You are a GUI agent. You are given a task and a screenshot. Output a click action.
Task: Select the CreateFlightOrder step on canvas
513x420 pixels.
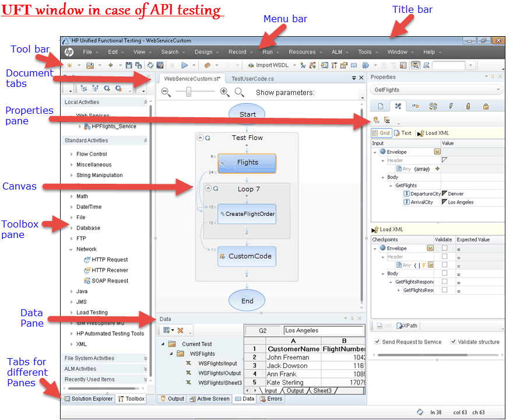[247, 214]
